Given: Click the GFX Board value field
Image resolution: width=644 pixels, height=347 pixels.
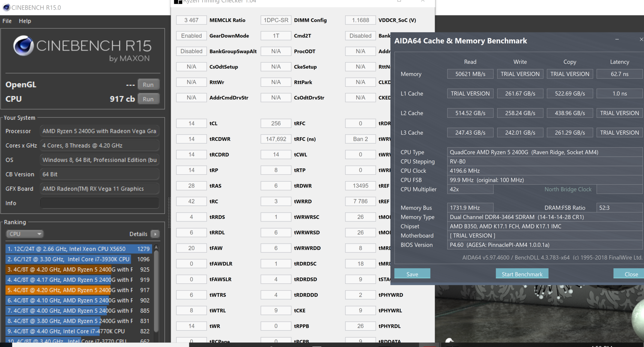Looking at the screenshot, I should [99, 188].
